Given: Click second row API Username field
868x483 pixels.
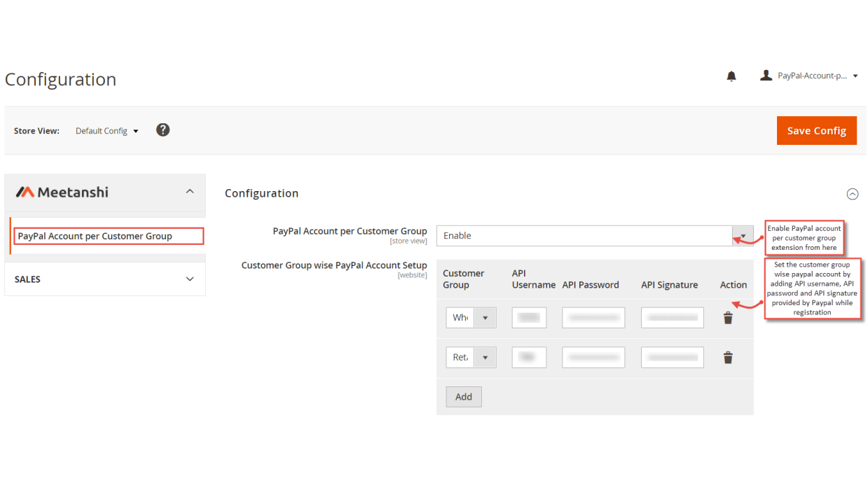Looking at the screenshot, I should [529, 358].
